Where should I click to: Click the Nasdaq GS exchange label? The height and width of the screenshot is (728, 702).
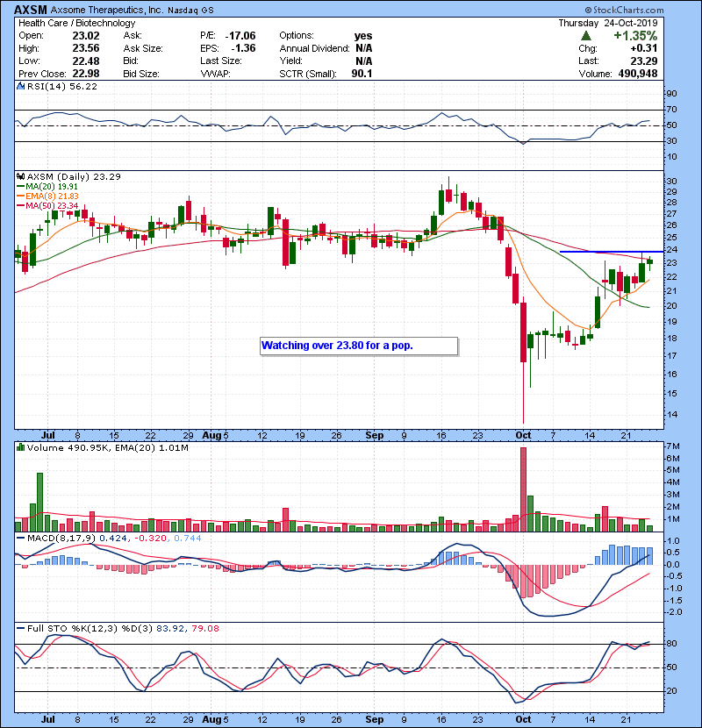tap(190, 11)
